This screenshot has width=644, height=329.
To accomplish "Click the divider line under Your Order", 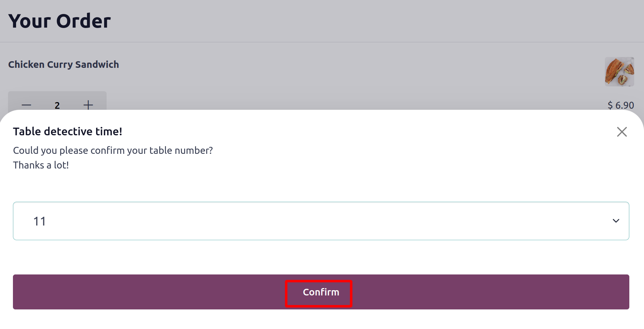I will (322, 42).
